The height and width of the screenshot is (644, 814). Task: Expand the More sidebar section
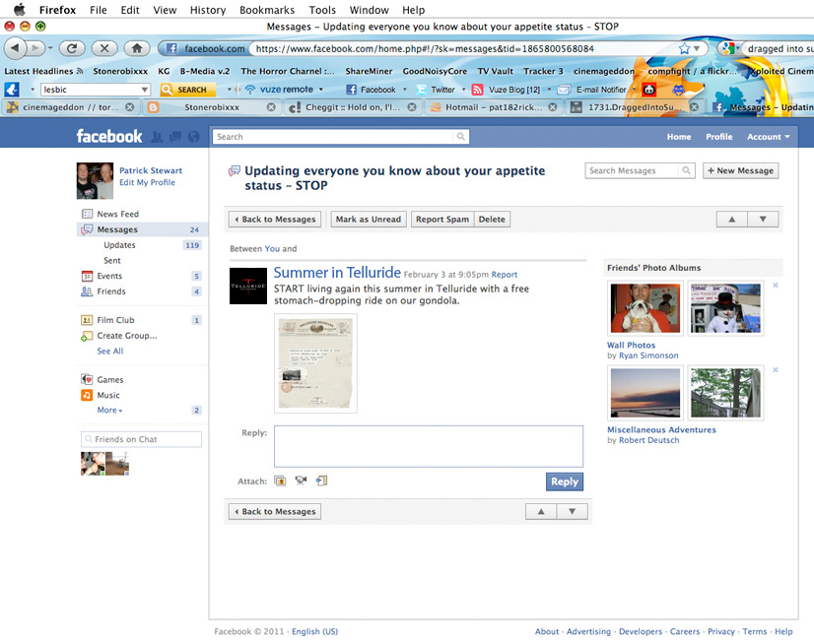point(109,410)
